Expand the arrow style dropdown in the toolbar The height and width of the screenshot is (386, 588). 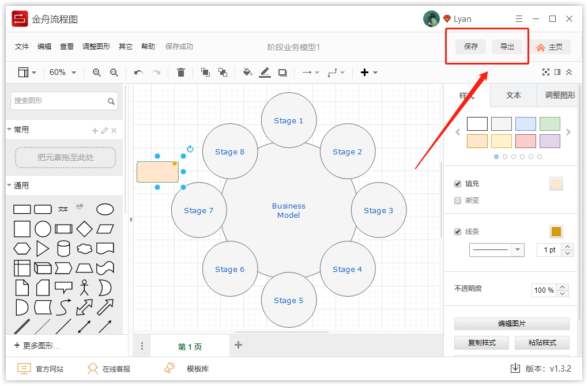tap(316, 72)
